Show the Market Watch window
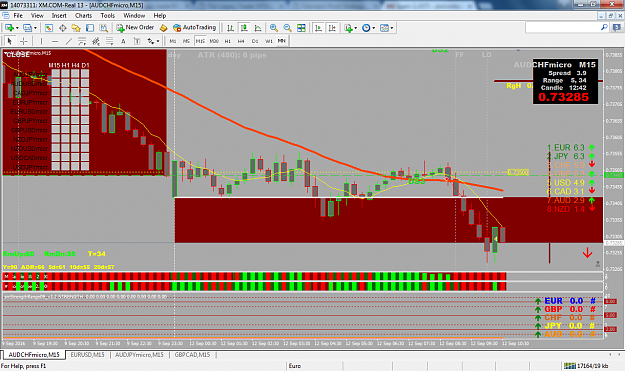The height and width of the screenshot is (371, 625). pos(49,28)
